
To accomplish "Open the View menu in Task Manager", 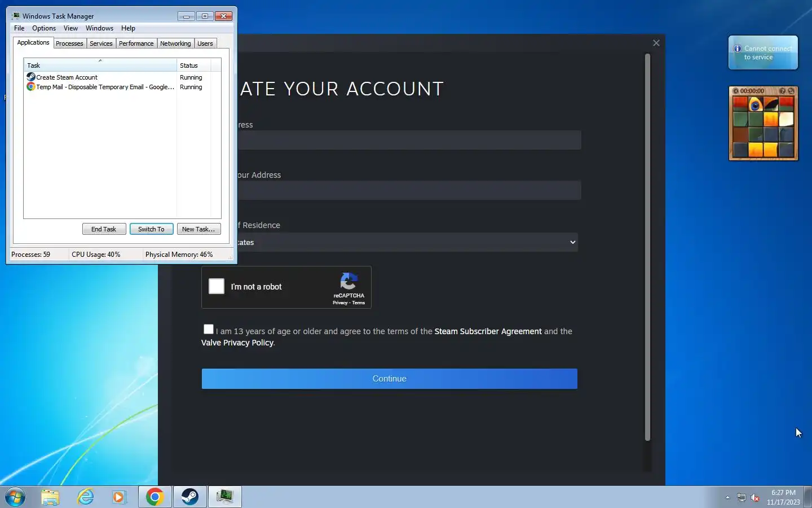I will [70, 28].
